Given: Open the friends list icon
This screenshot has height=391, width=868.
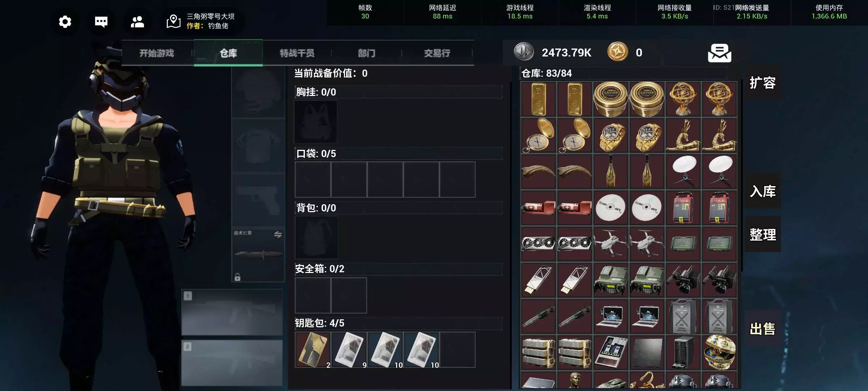Looking at the screenshot, I should click(137, 22).
